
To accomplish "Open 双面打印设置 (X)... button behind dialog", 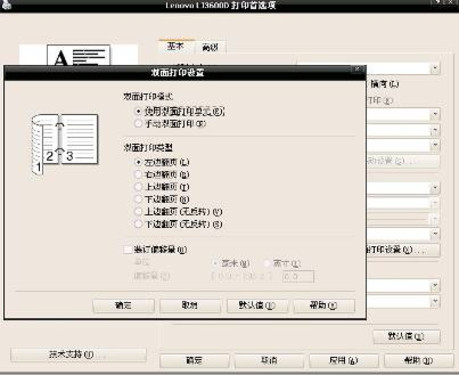I will [x=403, y=250].
